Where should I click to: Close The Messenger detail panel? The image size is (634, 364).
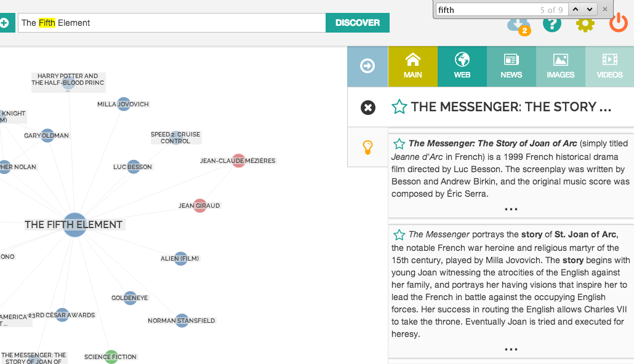[x=367, y=108]
